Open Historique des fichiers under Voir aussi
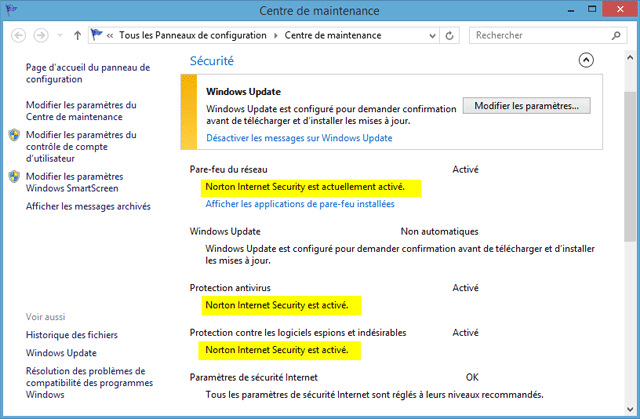 (71, 335)
